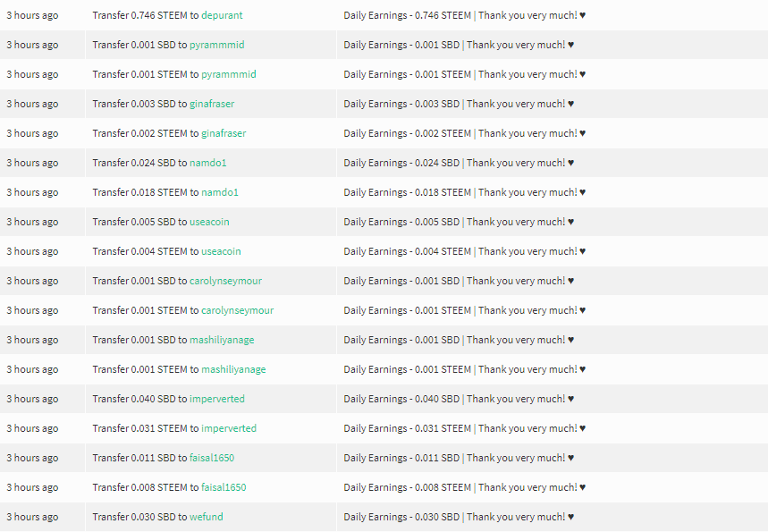Click '3 hours ago' in depurant row
Screen dimensions: 768x532
(x=32, y=16)
